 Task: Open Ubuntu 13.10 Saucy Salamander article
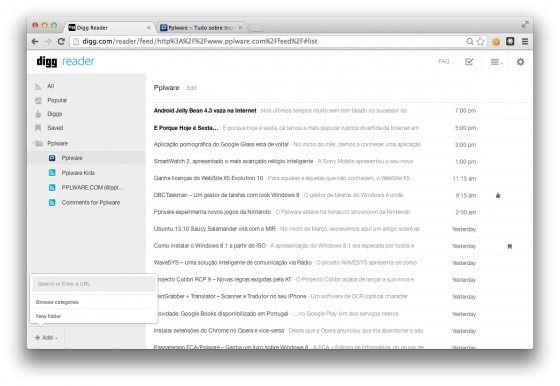[x=215, y=229]
